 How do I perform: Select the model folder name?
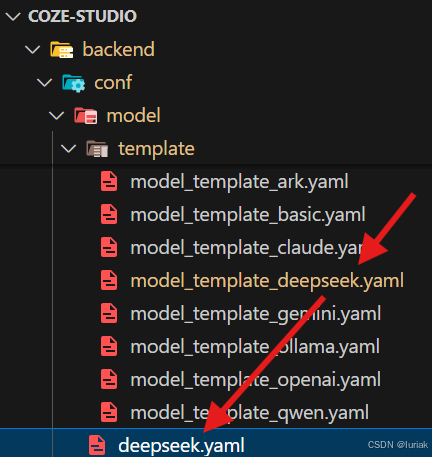pos(133,115)
